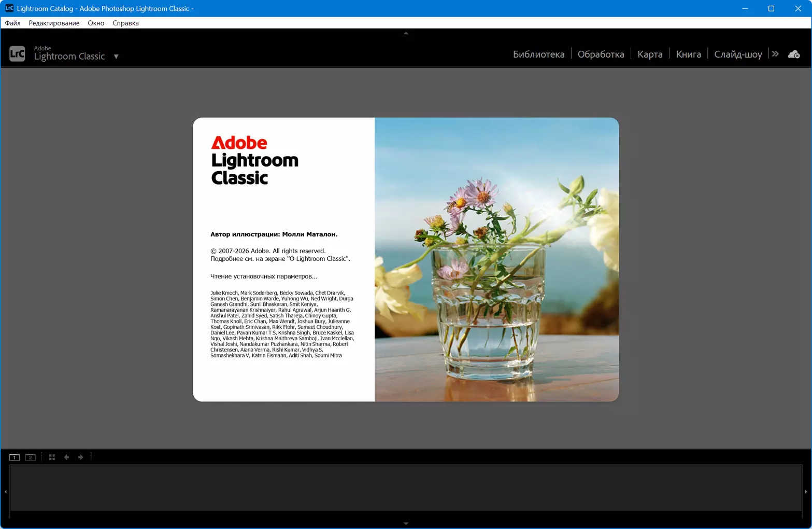The height and width of the screenshot is (529, 812).
Task: Switch to grid view from filmstrip toolbar
Action: [x=52, y=457]
